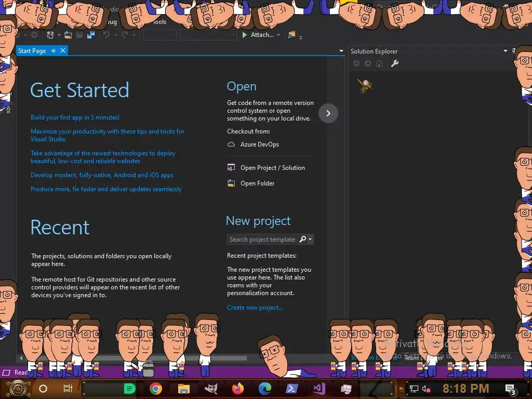Open the toolbar overflow options arrow
This screenshot has height=399, width=532.
(301, 37)
